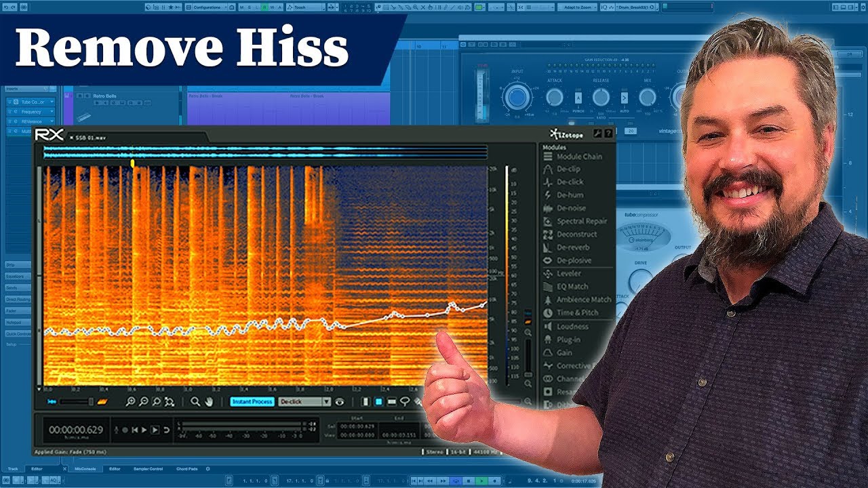
Task: Toggle the Instant Process button
Action: click(x=252, y=401)
